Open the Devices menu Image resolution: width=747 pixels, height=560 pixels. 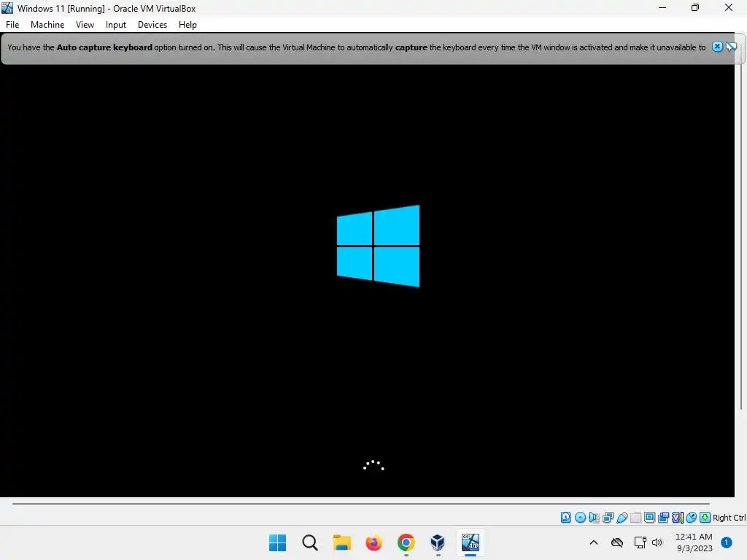pos(152,25)
